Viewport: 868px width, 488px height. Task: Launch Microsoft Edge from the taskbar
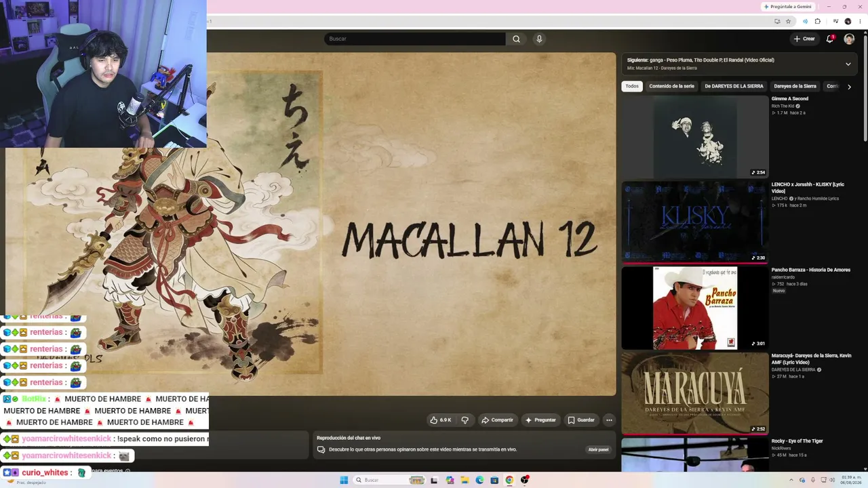tap(479, 480)
